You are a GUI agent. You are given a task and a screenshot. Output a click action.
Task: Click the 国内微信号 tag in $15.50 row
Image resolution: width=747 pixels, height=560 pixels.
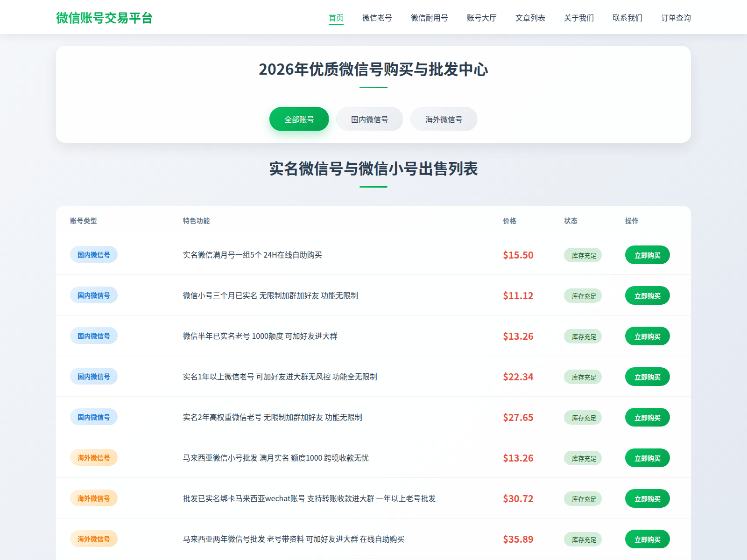94,255
